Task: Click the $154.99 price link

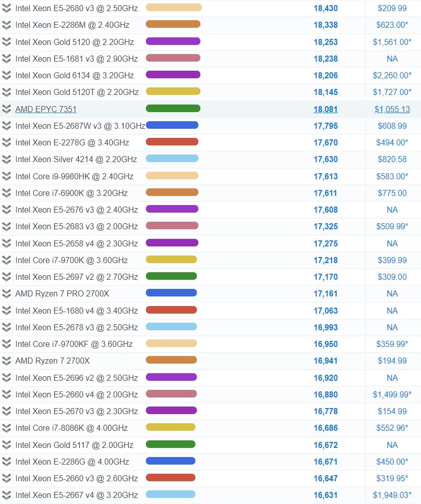Action: (x=392, y=412)
